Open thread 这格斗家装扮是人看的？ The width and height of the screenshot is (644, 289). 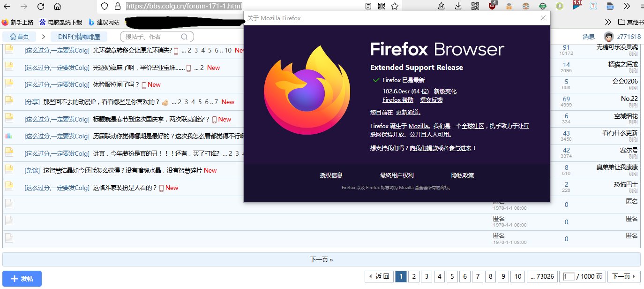pyautogui.click(x=125, y=188)
